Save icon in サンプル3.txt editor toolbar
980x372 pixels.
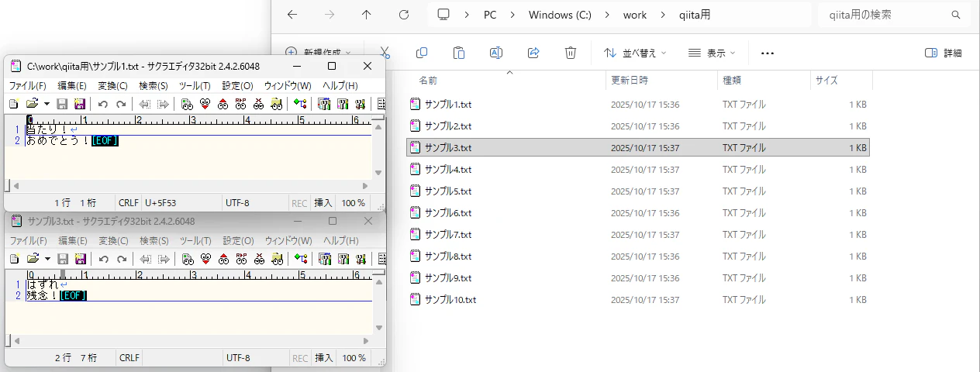coord(63,258)
